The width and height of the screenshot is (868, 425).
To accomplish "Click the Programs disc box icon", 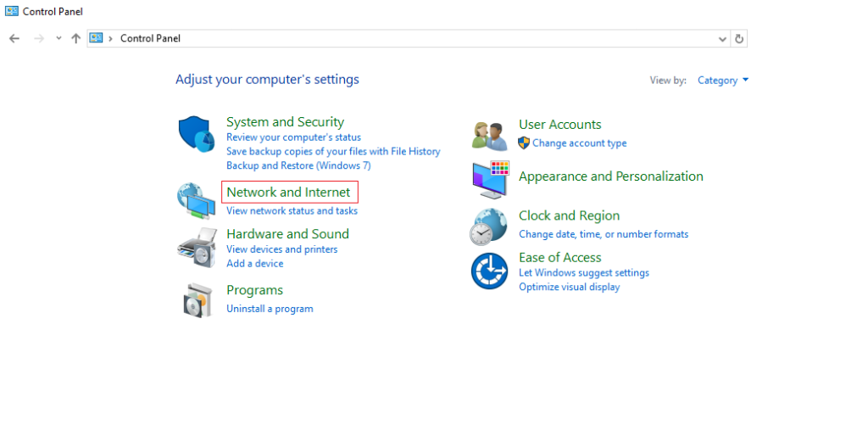I will (x=197, y=299).
